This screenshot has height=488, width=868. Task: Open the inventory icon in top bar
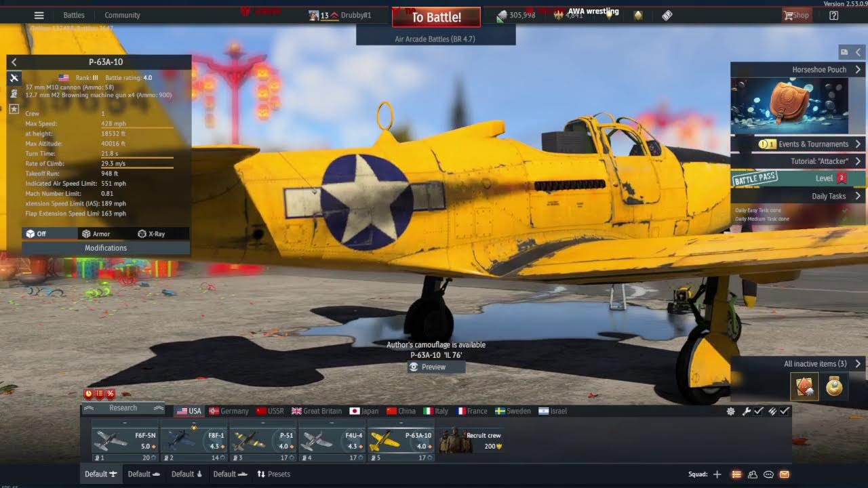667,15
